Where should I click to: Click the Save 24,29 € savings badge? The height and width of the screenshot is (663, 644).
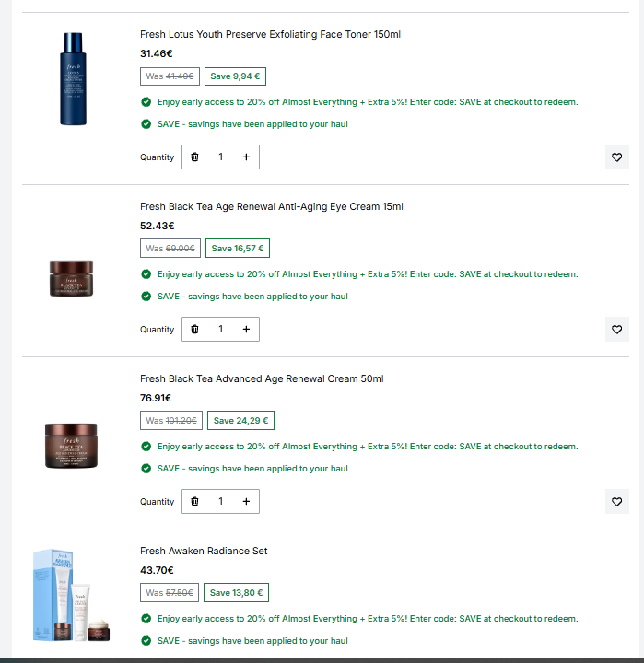coord(240,420)
